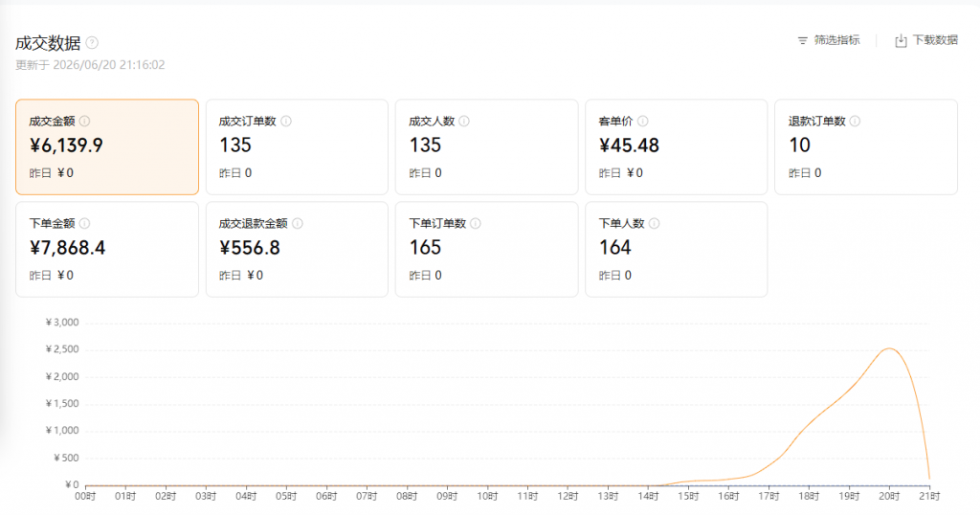Click 下载数据 download icon
Screen dimensions: 980x515
[x=901, y=40]
